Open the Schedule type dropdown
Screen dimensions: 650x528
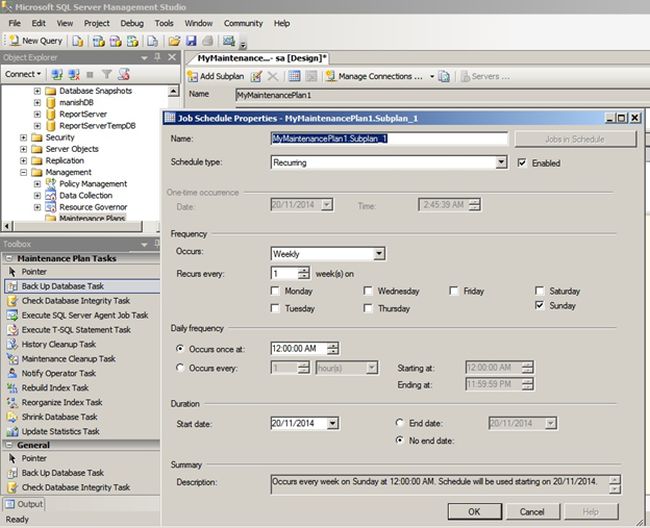coord(501,162)
